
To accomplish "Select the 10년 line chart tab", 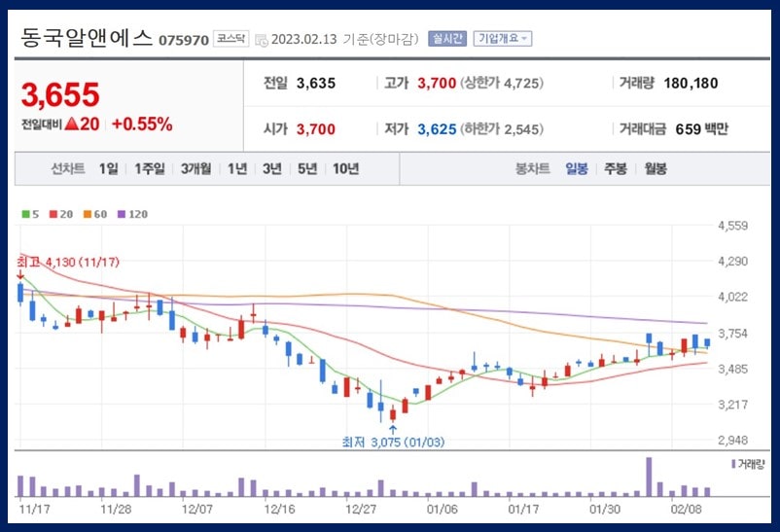I will point(345,168).
